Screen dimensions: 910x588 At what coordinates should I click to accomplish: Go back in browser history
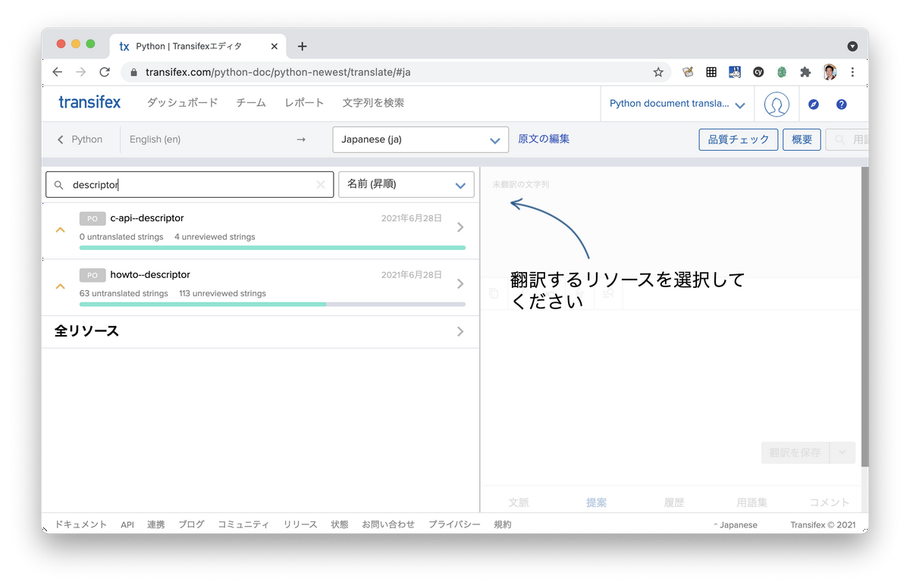[x=58, y=72]
